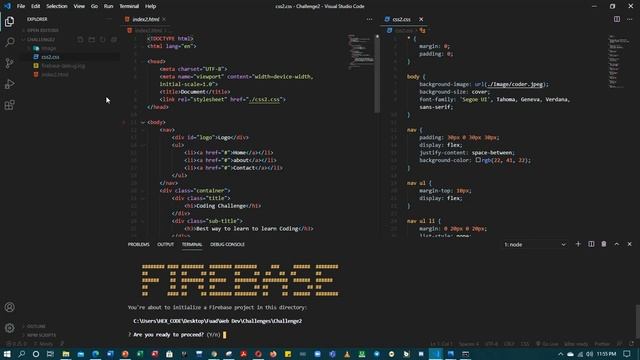Open index2.html in the explorer tree

coord(55,75)
